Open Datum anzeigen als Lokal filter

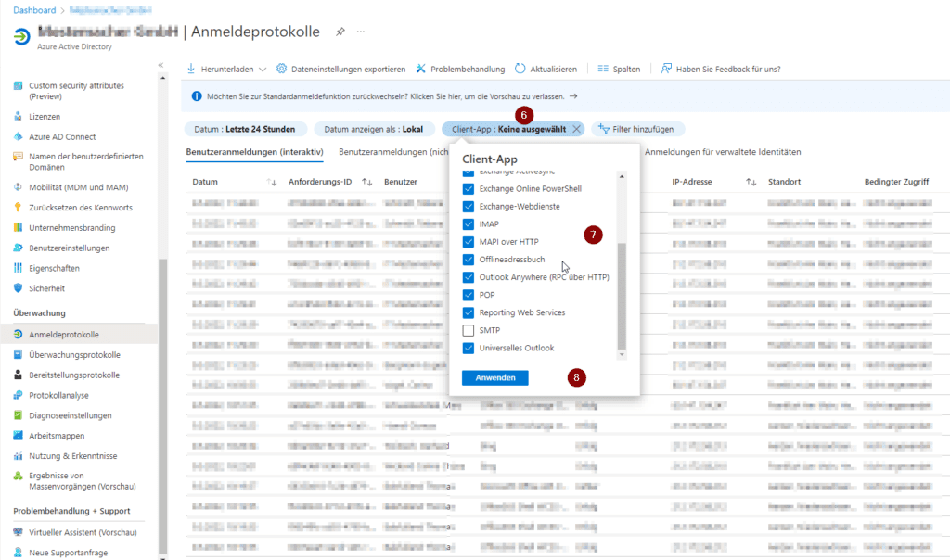click(x=373, y=129)
